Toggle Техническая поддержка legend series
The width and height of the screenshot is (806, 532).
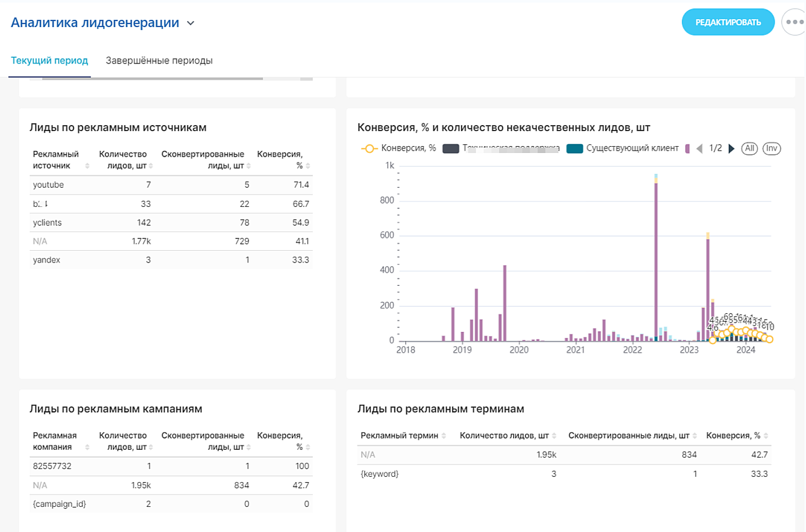[501, 148]
